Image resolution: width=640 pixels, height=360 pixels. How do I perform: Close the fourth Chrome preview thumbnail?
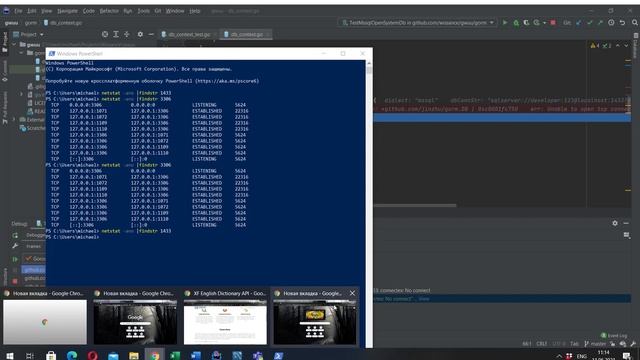coord(352,293)
